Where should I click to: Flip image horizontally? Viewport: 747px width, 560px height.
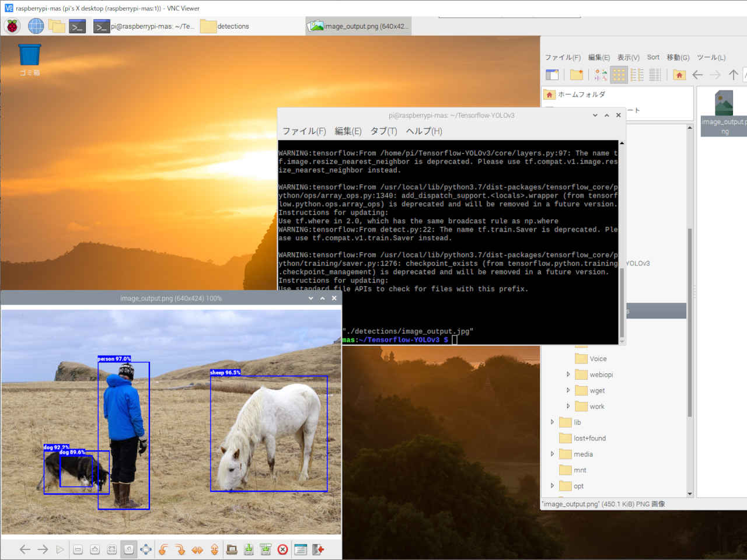coord(197,549)
